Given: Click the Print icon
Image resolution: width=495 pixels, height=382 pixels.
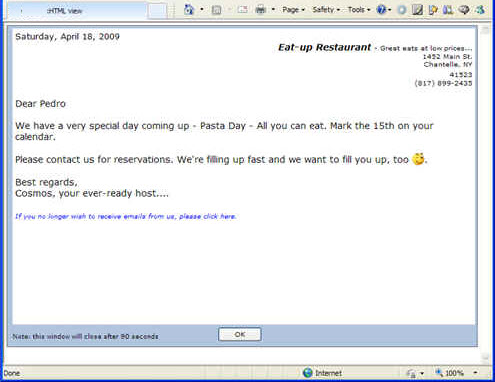Looking at the screenshot, I should (261, 10).
